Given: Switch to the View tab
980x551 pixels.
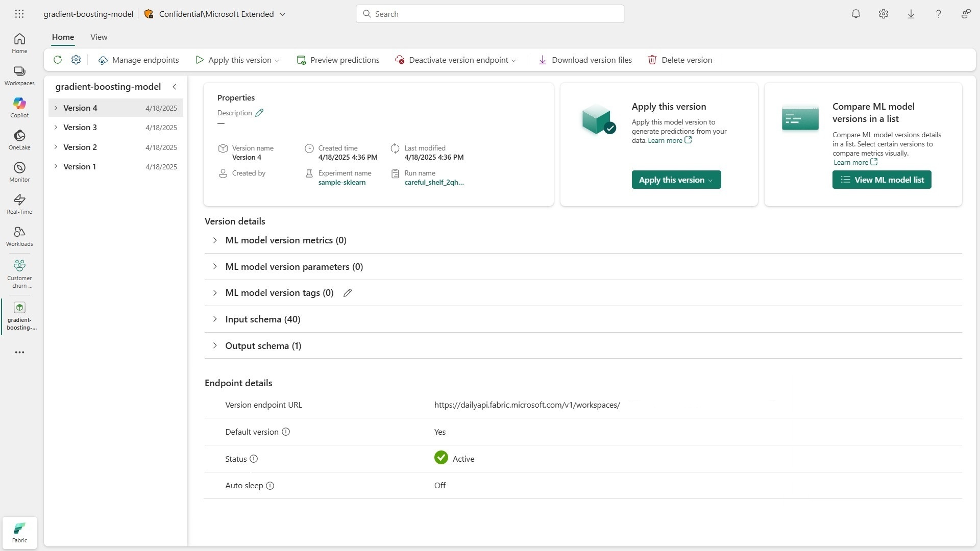Looking at the screenshot, I should coord(99,37).
